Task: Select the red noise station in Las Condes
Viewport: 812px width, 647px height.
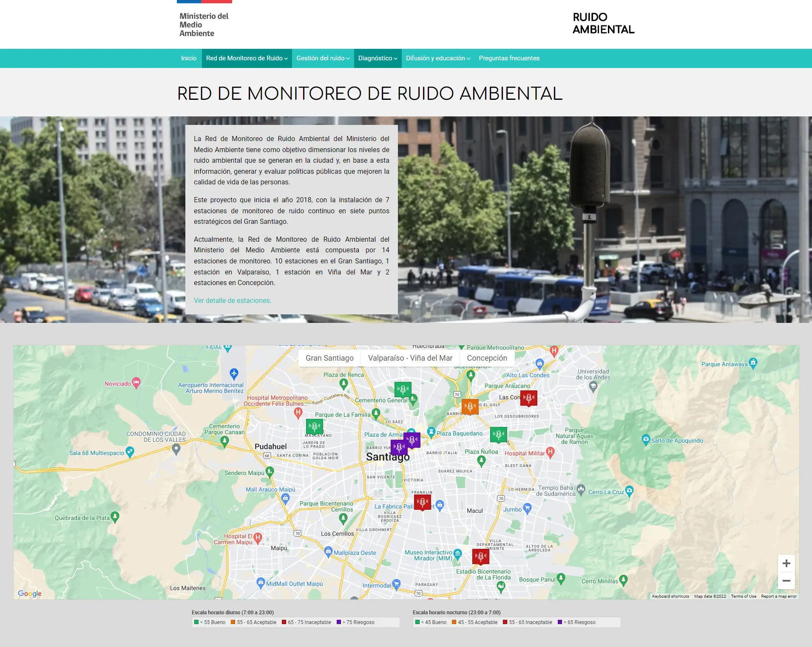Action: (529, 398)
